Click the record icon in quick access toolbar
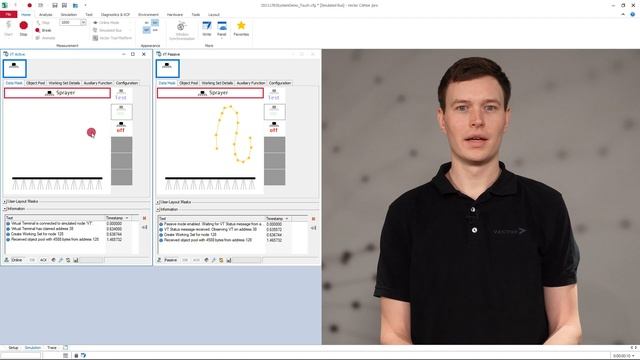Viewport: 640px width, 360px height. pyautogui.click(x=29, y=5)
